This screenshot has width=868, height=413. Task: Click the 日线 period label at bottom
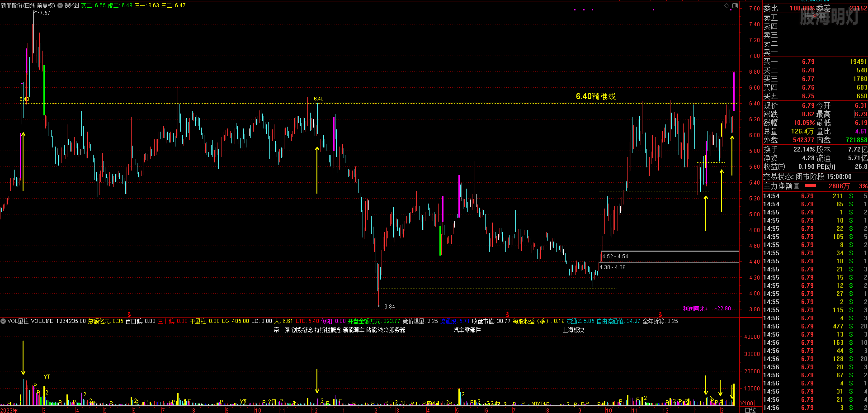pyautogui.click(x=750, y=410)
